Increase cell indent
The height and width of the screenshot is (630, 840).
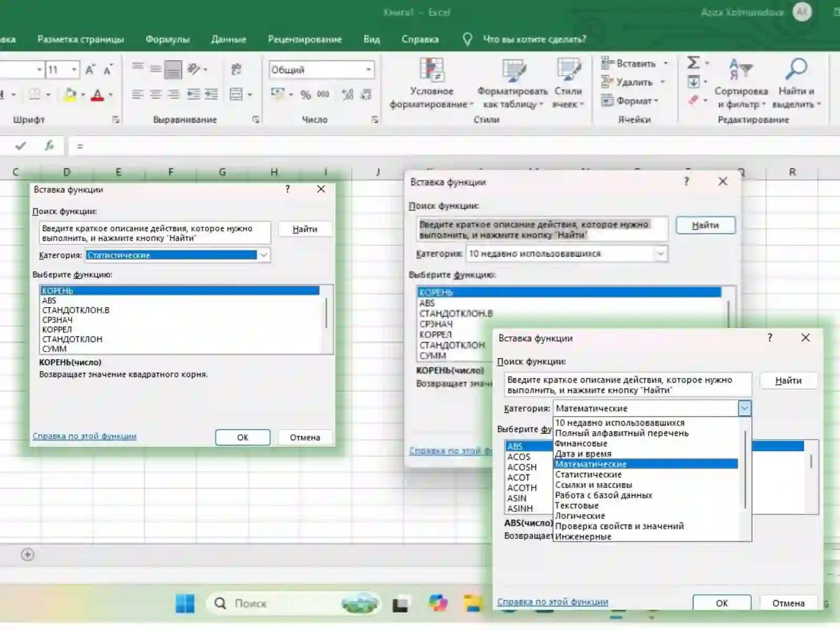click(x=211, y=94)
